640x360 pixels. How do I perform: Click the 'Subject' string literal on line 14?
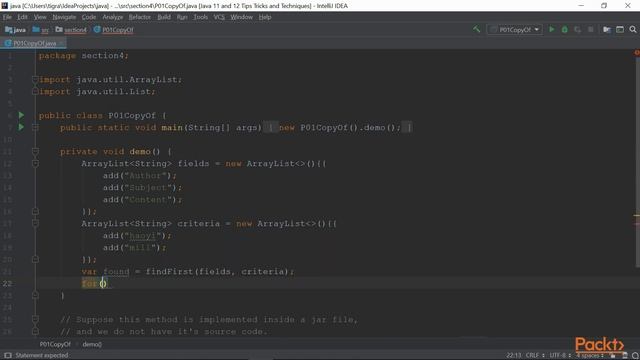pos(148,188)
